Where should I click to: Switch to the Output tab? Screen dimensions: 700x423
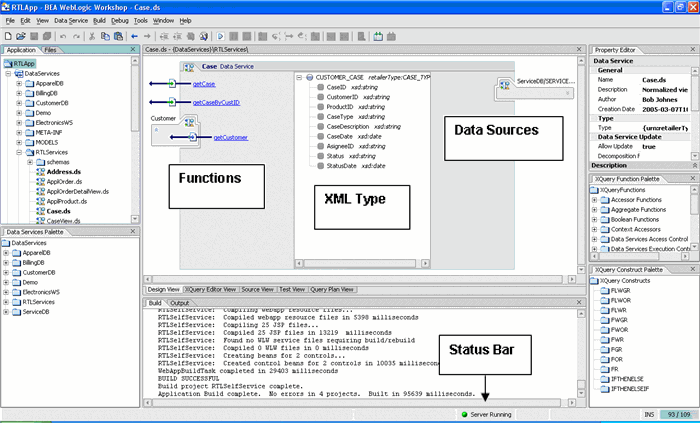(179, 303)
